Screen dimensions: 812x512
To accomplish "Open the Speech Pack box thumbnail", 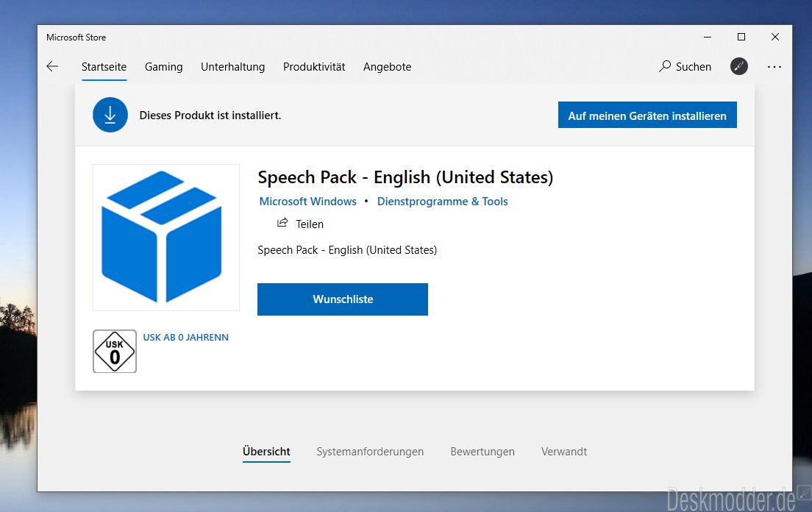I will 166,238.
